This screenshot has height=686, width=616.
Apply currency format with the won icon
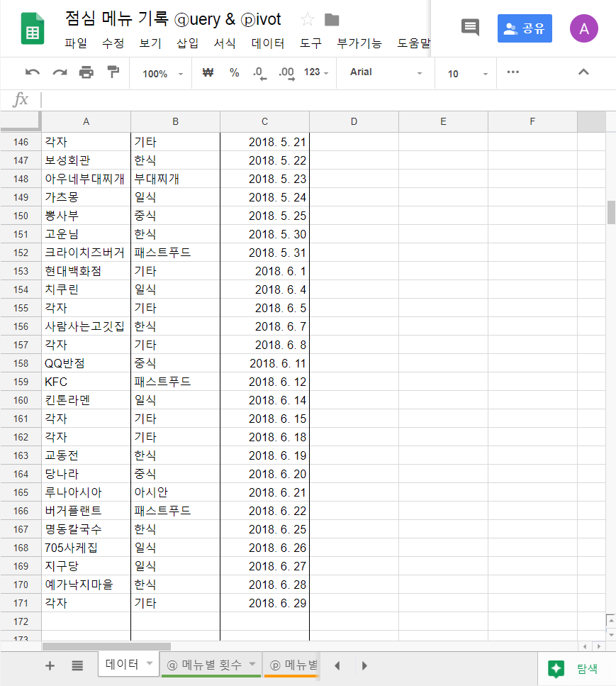click(x=207, y=72)
